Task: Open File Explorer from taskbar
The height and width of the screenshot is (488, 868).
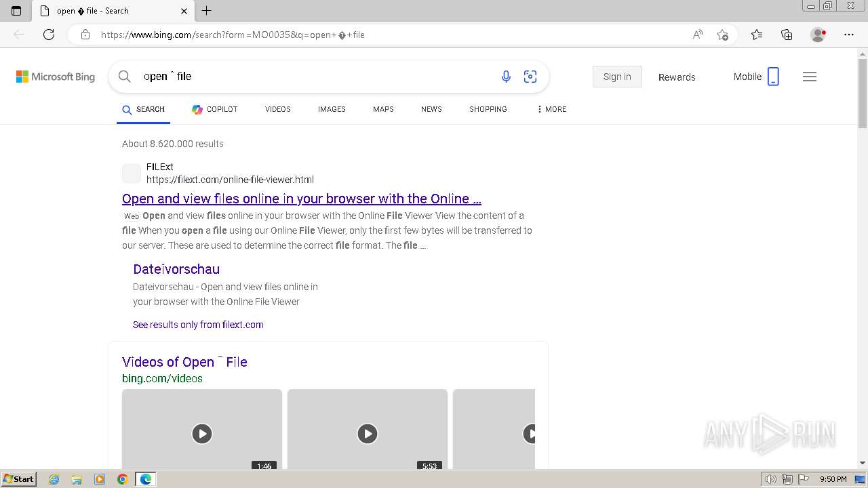Action: click(x=77, y=479)
